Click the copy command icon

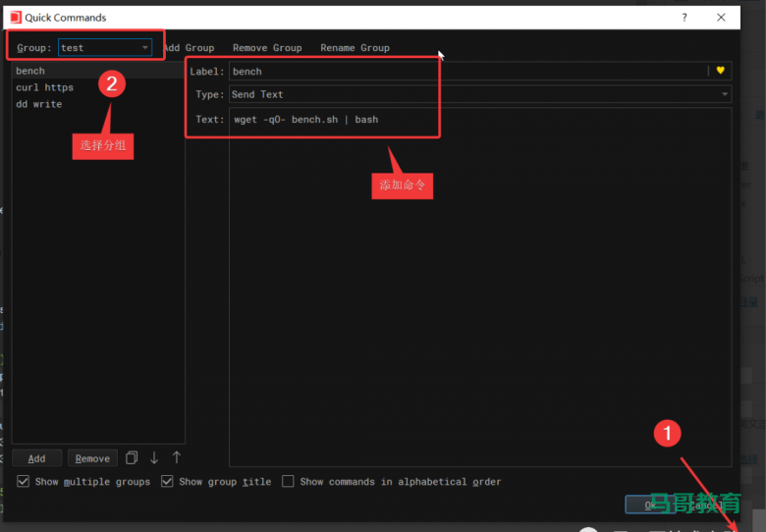point(132,457)
